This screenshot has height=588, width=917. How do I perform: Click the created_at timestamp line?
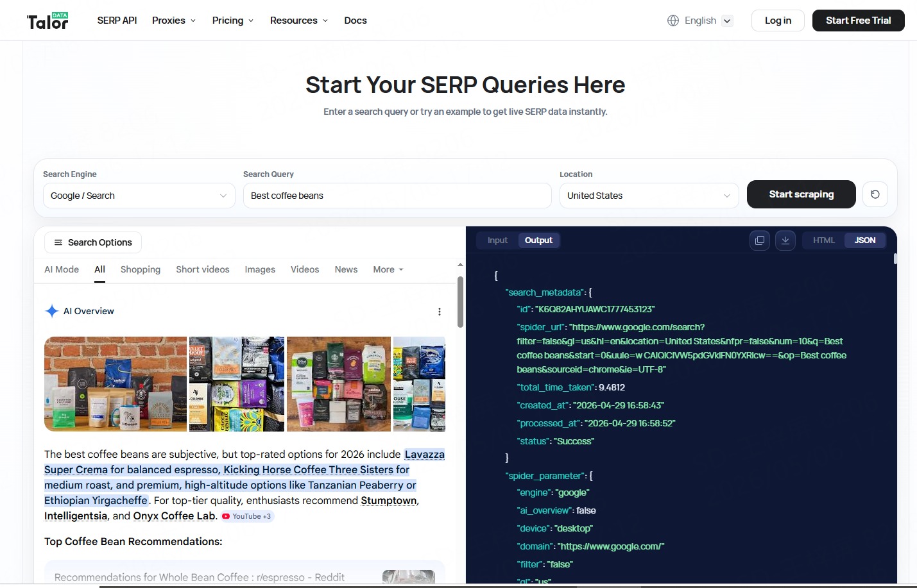(x=590, y=405)
